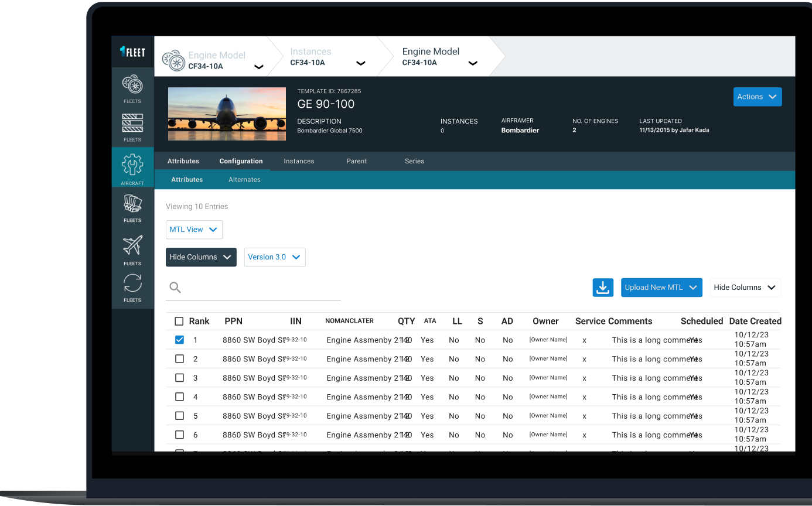Tick the checkbox for rank 3 row
The image size is (812, 506).
[x=179, y=378]
